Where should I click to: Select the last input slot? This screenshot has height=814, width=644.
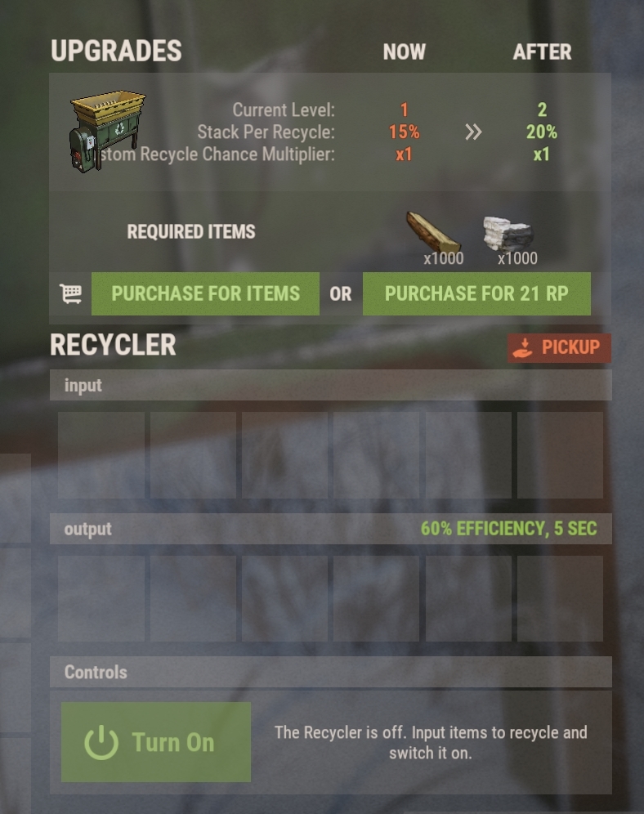click(560, 455)
